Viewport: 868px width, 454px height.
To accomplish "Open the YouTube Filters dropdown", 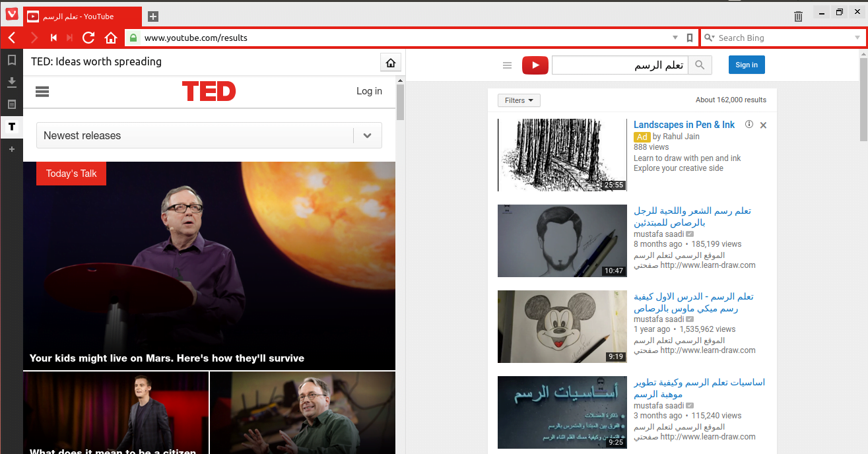I will (x=519, y=100).
